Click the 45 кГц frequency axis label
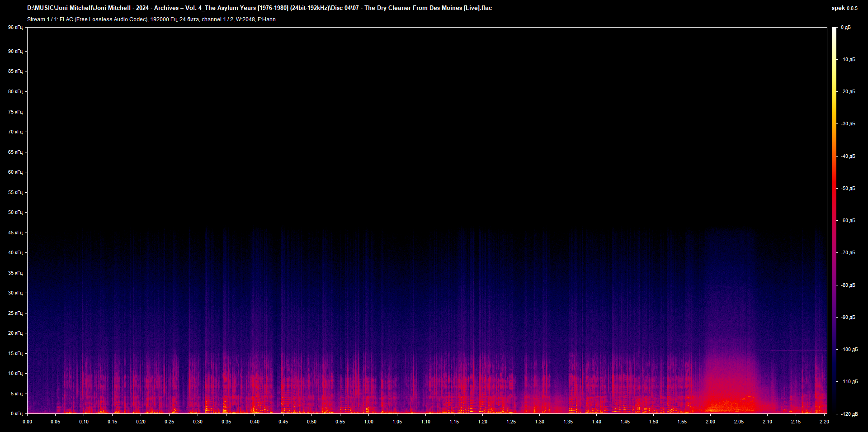This screenshot has height=432, width=868. [15, 233]
